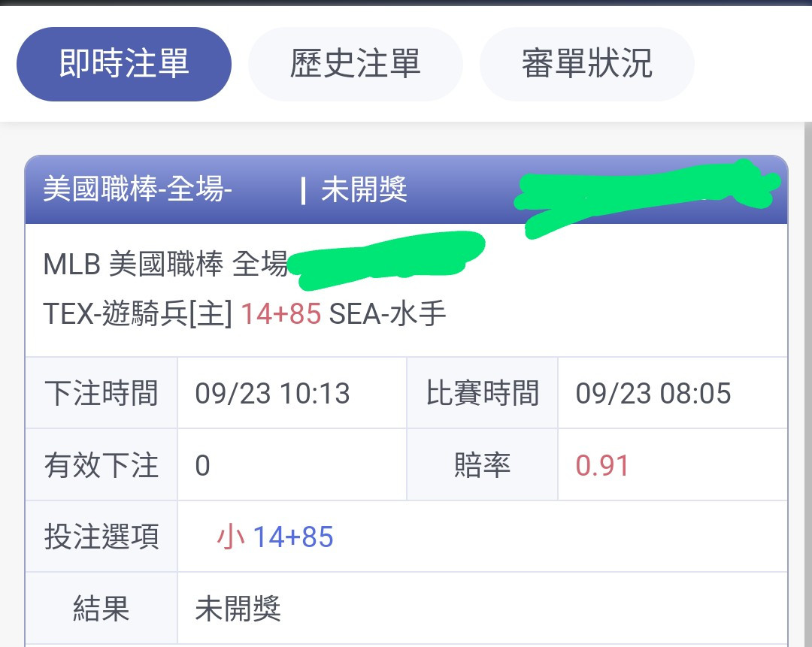Click the TEX-遊騎兵[主] team name
Image resolution: width=812 pixels, height=647 pixels.
click(138, 313)
